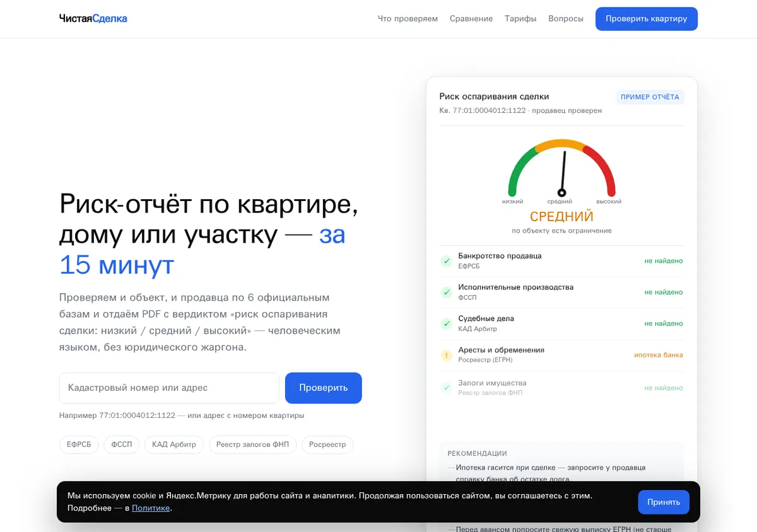
Task: Open the Политике link in cookie banner
Action: click(x=151, y=508)
